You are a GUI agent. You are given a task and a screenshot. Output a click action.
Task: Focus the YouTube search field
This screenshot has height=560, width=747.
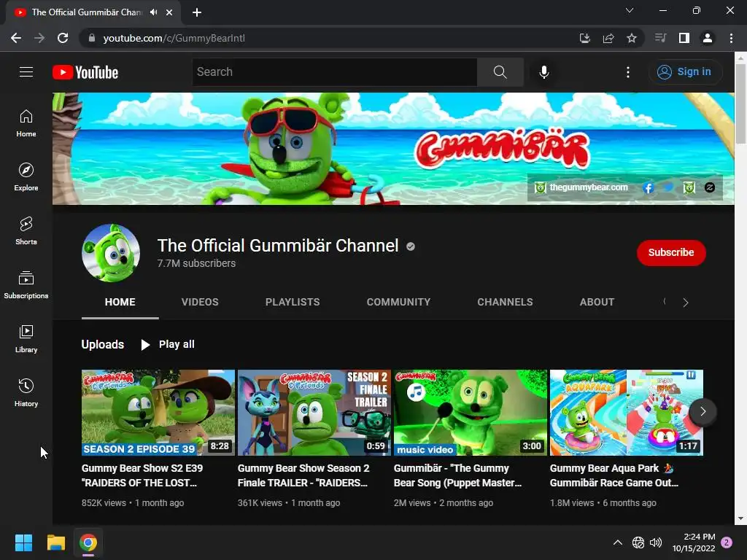point(334,72)
